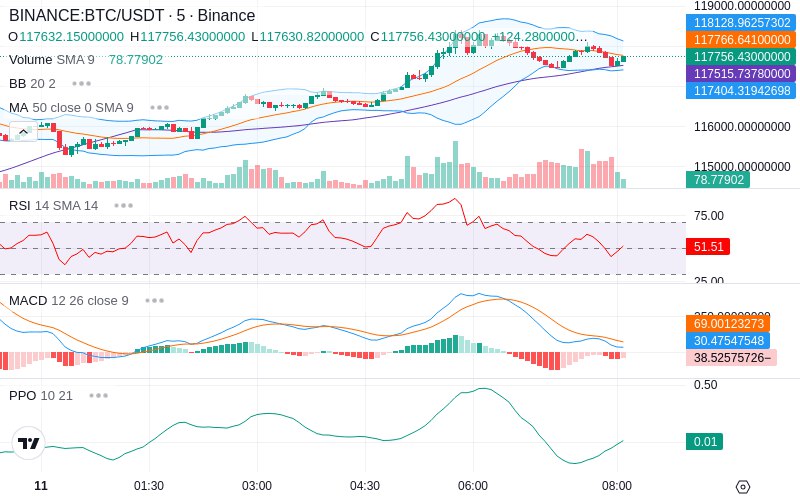Click the 01:30 time axis label
Image resolution: width=800 pixels, height=500 pixels.
[149, 486]
